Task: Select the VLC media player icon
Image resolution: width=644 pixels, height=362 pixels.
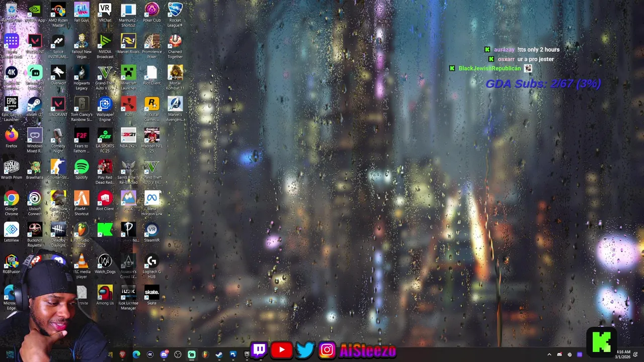Action: coord(82,266)
